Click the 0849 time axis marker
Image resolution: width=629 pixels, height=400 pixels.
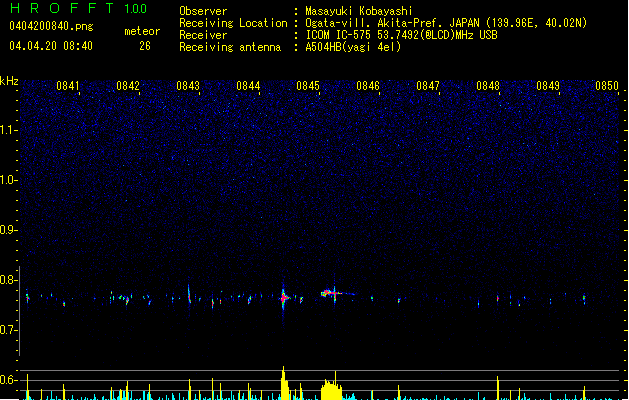(x=548, y=86)
